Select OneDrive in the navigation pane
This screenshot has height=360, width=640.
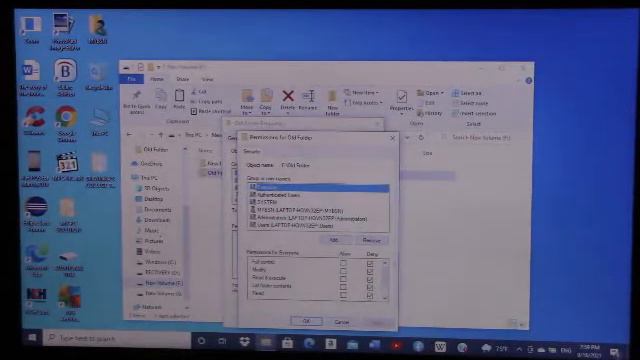(x=147, y=164)
